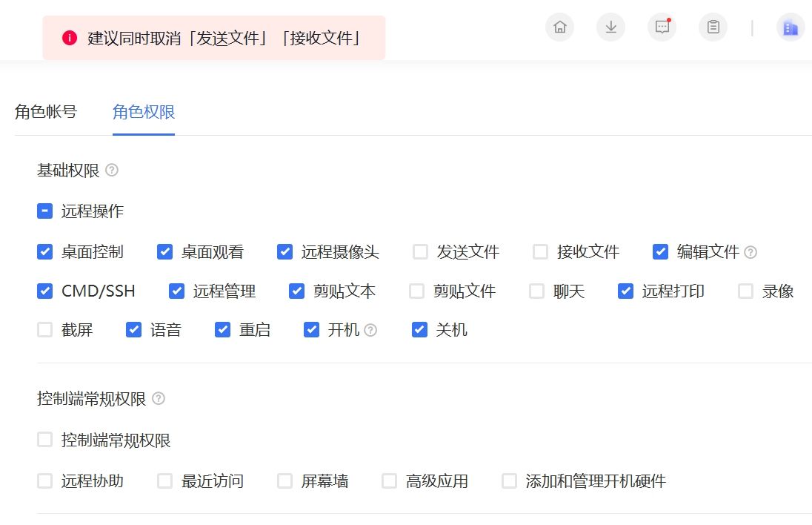Click help icon beside 基础权限
The image size is (812, 525).
point(112,170)
